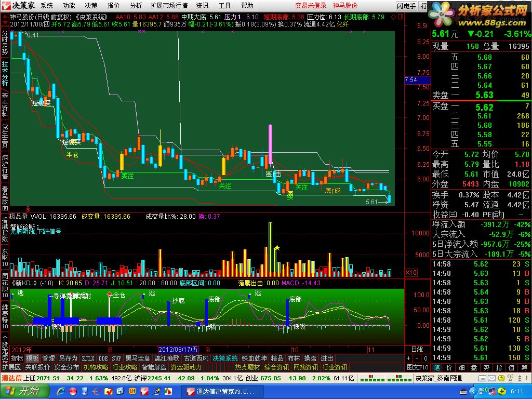Select the DDE indicator tab
Image resolution: width=532 pixels, height=399 pixels.
pyautogui.click(x=103, y=358)
